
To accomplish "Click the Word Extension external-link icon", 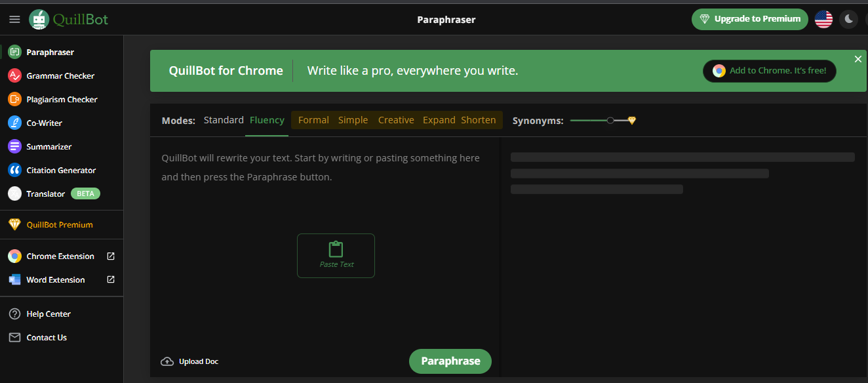I will click(x=111, y=279).
